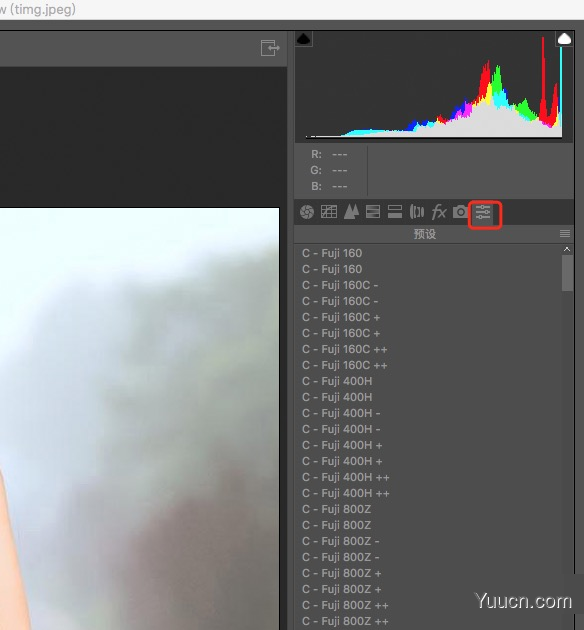This screenshot has width=584, height=630.
Task: Apply the first 'C - Fuji 160C ++' preset
Action: [345, 349]
